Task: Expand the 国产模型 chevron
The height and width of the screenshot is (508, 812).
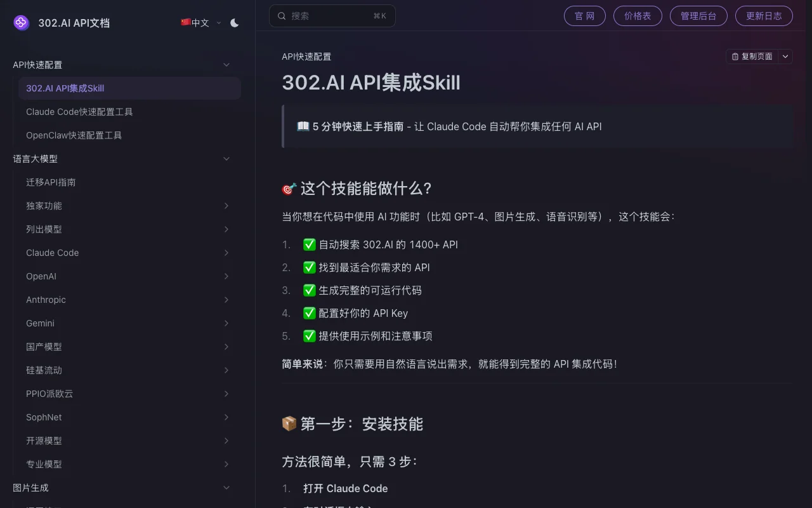Action: click(x=226, y=347)
